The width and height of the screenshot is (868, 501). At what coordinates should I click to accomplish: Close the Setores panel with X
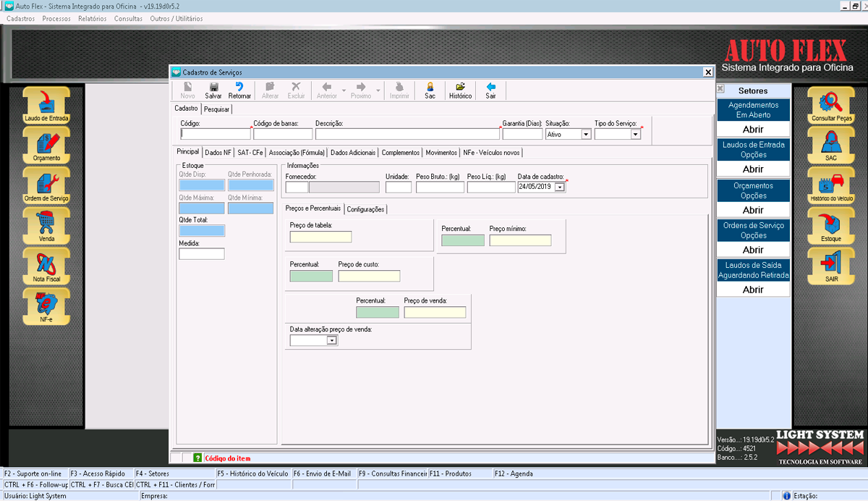click(720, 89)
